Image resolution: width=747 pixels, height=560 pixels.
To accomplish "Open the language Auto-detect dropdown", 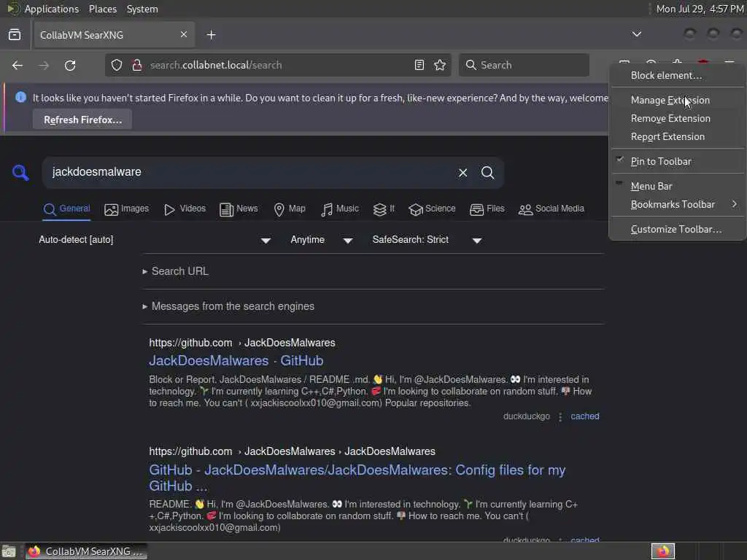I will [x=155, y=240].
